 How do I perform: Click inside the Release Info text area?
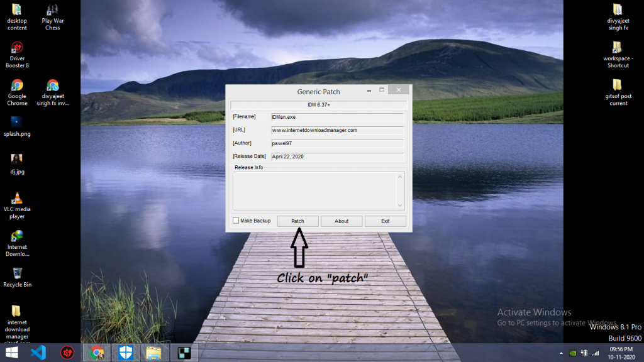[314, 191]
